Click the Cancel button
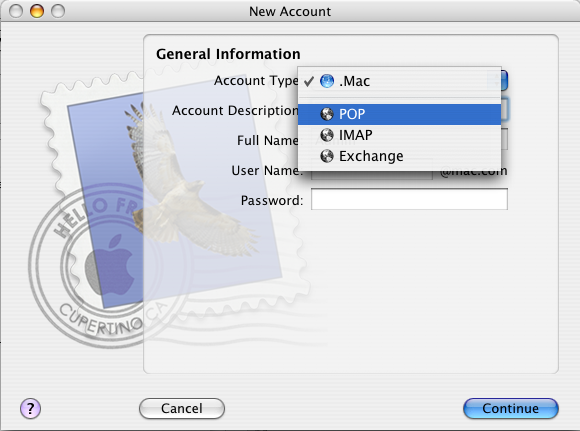The image size is (580, 431). [182, 408]
